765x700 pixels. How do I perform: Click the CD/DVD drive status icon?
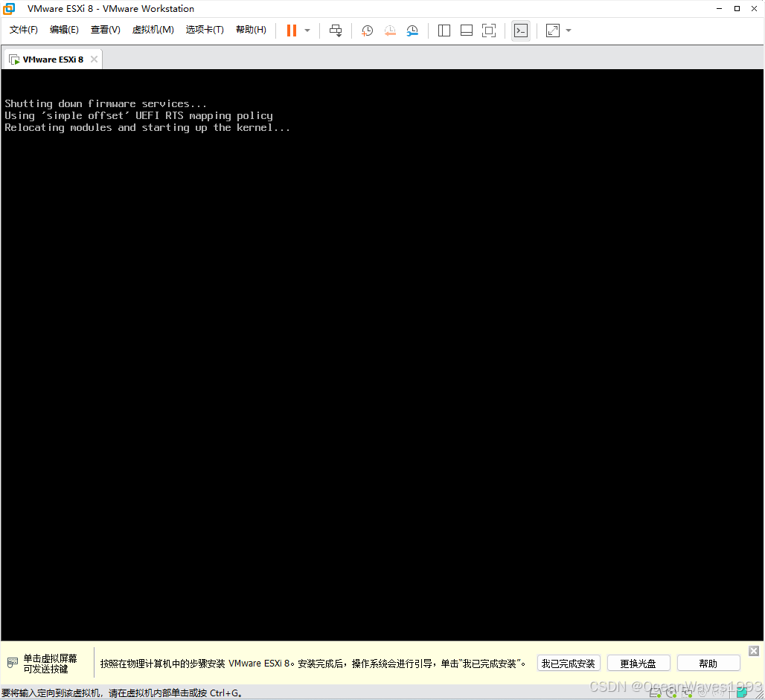[671, 693]
